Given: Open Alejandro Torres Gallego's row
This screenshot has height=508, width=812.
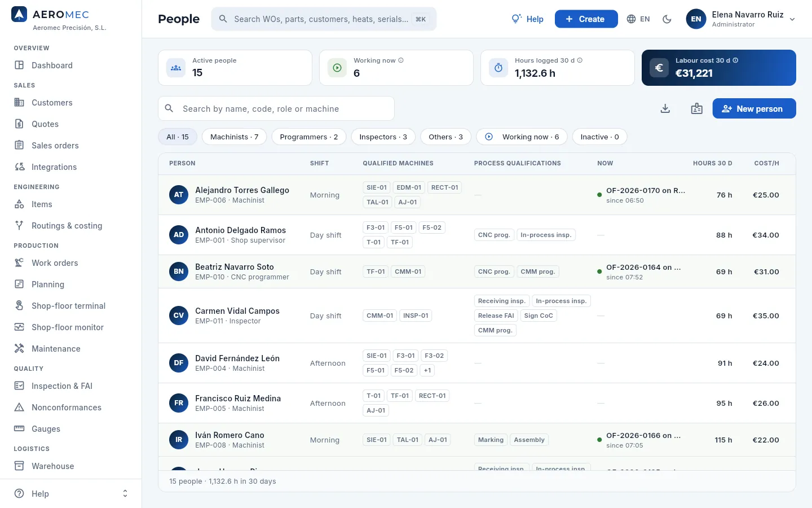Looking at the screenshot, I should click(x=477, y=195).
